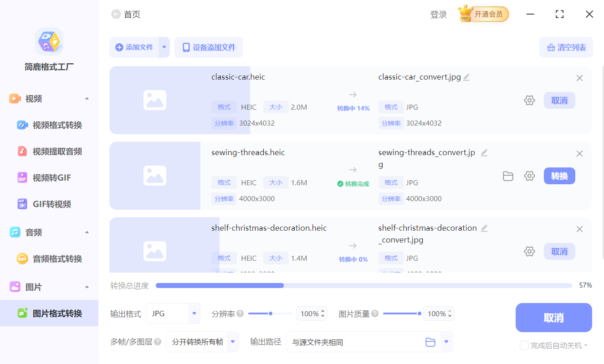Open settings gear for shelf-christmas-decoration.heic
Viewport: 604px width, 364px height.
529,252
